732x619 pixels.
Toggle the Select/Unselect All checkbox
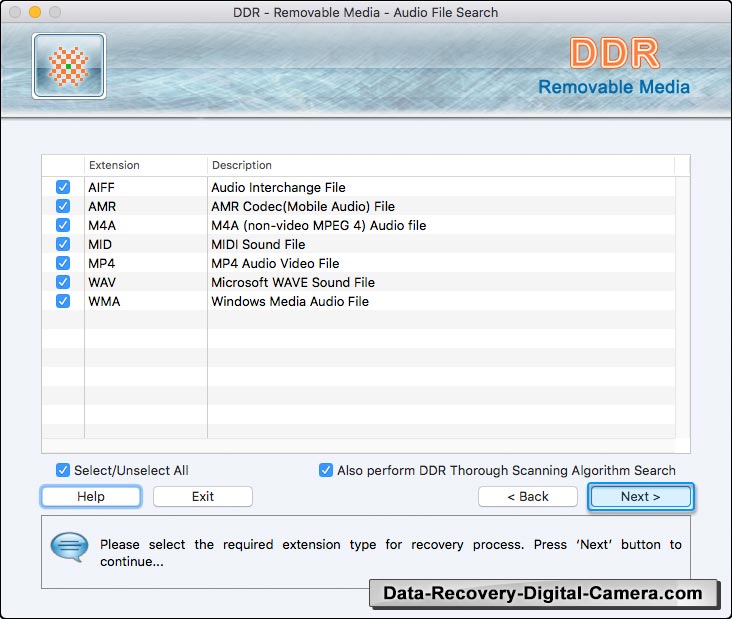pyautogui.click(x=63, y=470)
